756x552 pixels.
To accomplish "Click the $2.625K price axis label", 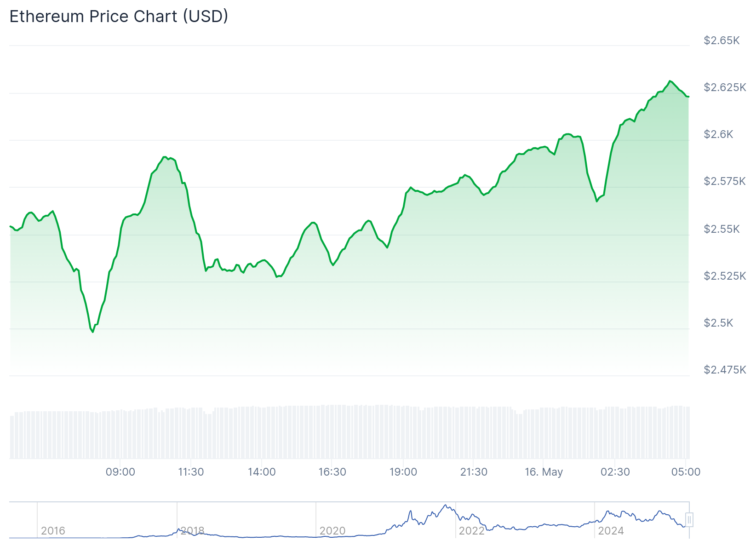I will click(725, 87).
